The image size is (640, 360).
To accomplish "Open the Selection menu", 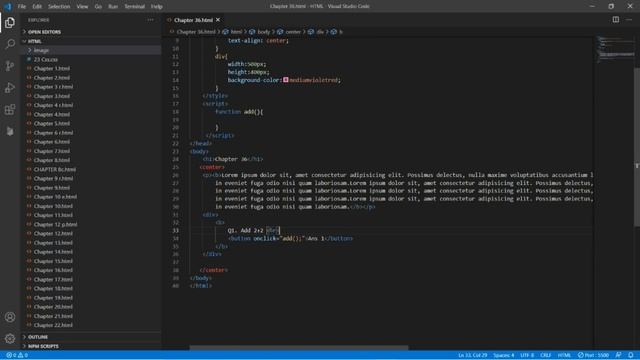I will click(59, 7).
